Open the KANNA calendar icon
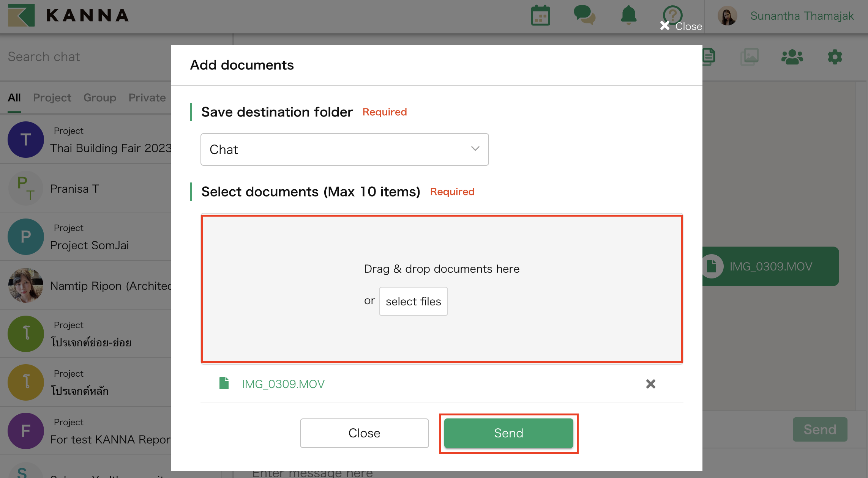Image resolution: width=868 pixels, height=478 pixels. (x=540, y=15)
